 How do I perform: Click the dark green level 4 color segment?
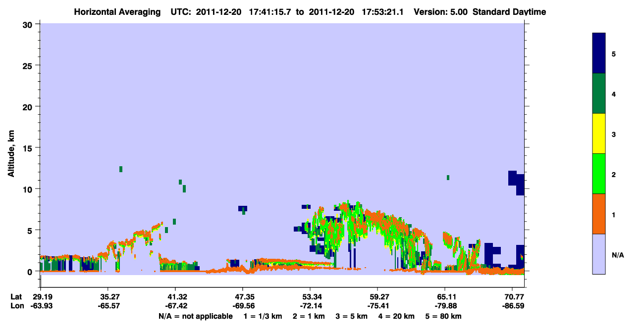(x=598, y=94)
